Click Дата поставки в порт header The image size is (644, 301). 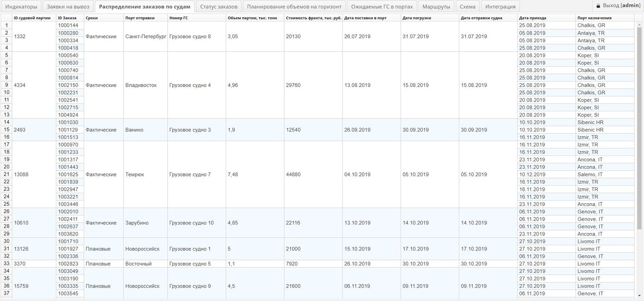click(372, 18)
